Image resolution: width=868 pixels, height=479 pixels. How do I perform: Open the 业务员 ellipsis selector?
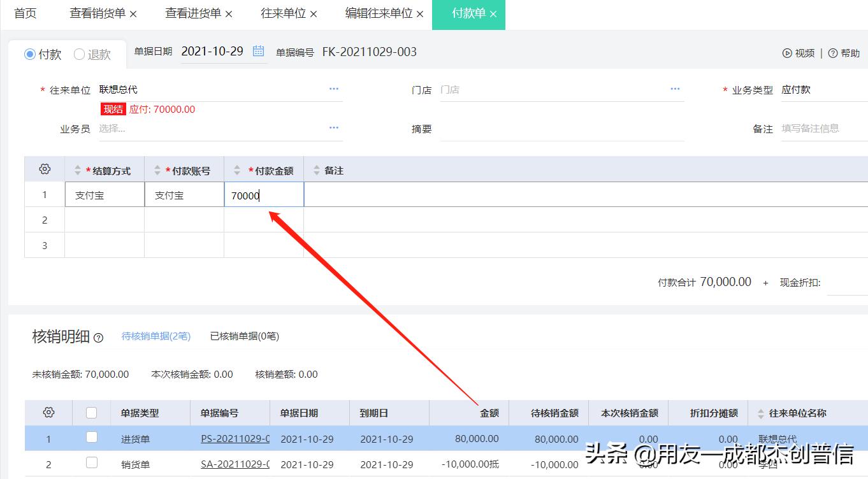(x=333, y=127)
